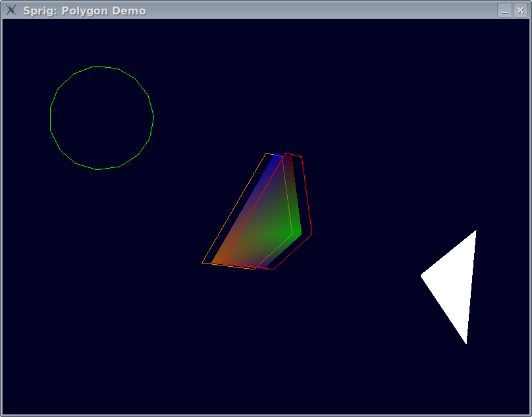Click the red outline's rightmost corner

311,233
